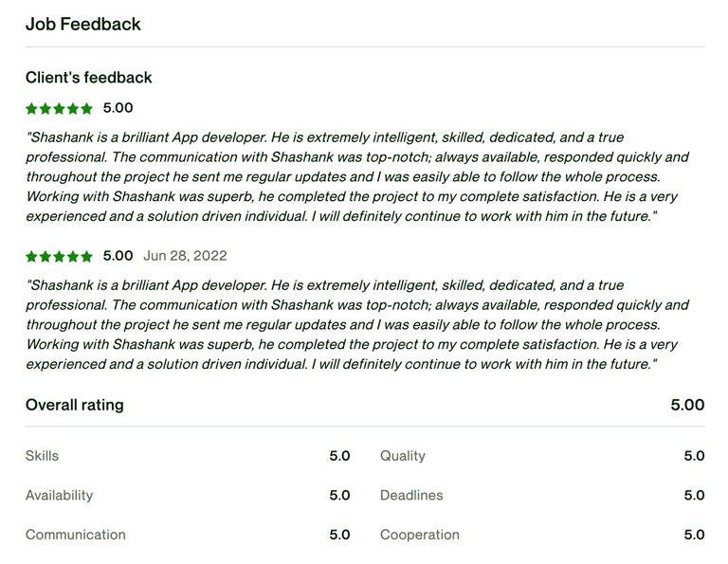Image resolution: width=728 pixels, height=564 pixels.
Task: Click the last star in the top rating row
Action: click(x=87, y=109)
